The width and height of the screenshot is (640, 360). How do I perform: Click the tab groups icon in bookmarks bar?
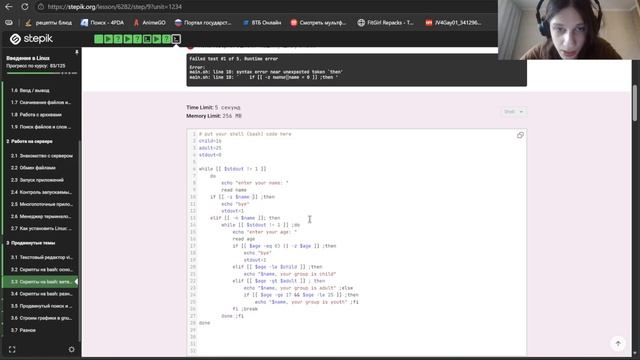[9, 23]
